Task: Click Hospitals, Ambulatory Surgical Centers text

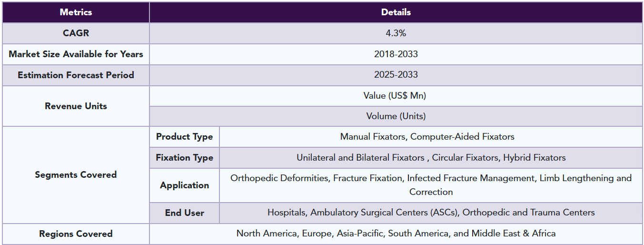Action: [x=431, y=213]
